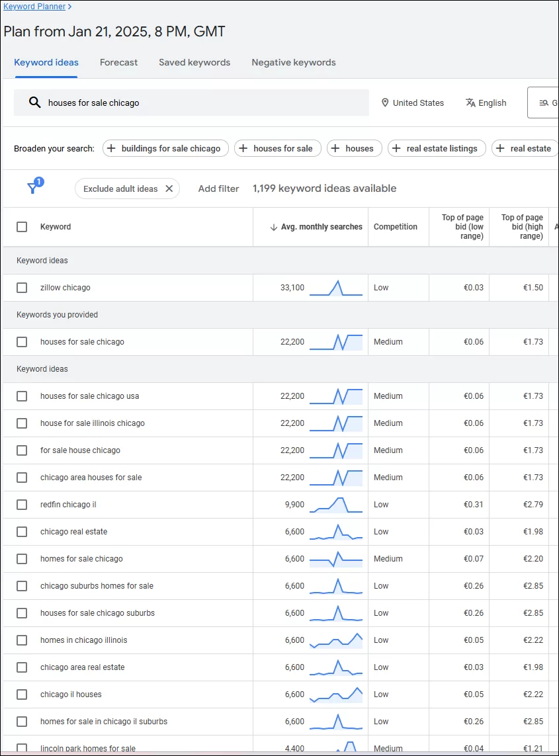Open the Keyword ideas tab
Screen dimensions: 559x756
point(46,63)
